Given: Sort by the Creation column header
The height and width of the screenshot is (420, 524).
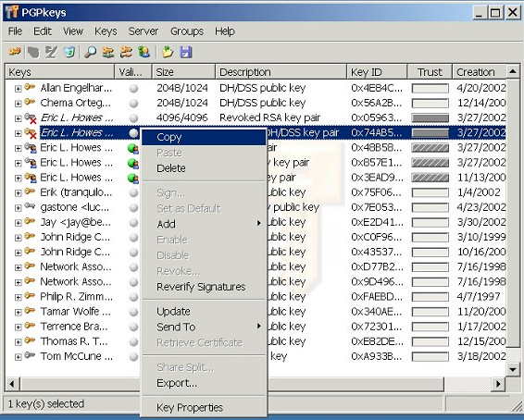Looking at the screenshot, I should pos(480,72).
